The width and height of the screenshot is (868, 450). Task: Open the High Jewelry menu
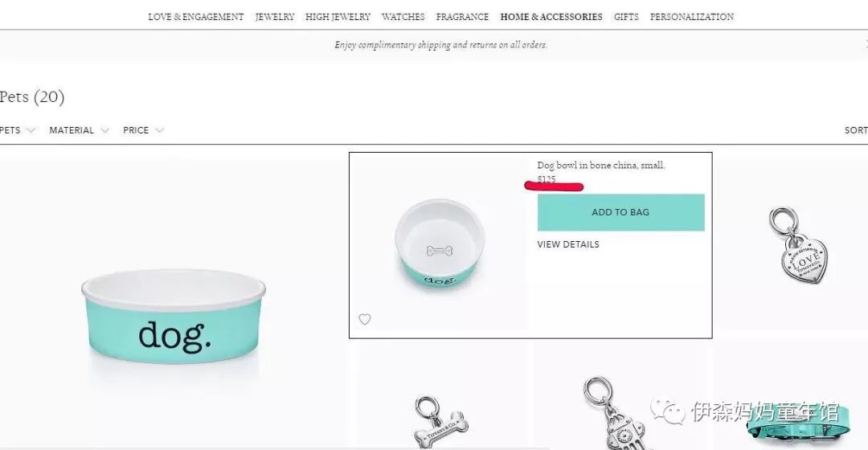pos(338,17)
